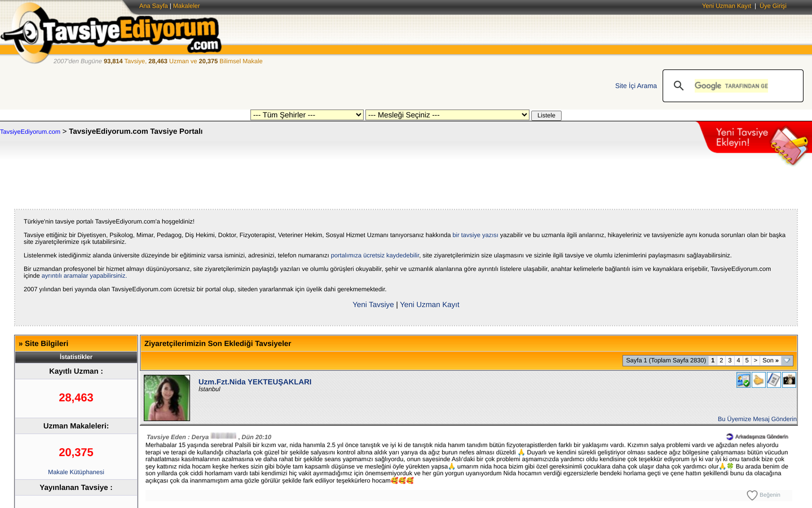Click the Site Bilgileri sidebar header

[x=76, y=343]
